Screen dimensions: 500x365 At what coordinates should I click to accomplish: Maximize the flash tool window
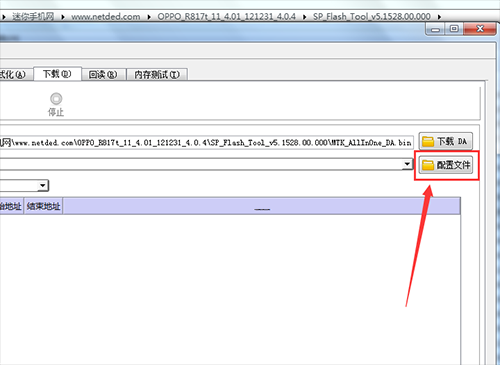pyautogui.click(x=454, y=29)
